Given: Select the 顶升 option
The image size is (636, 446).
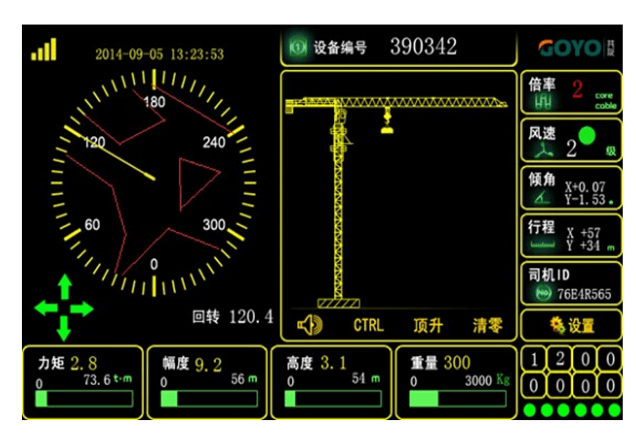Looking at the screenshot, I should 428,325.
